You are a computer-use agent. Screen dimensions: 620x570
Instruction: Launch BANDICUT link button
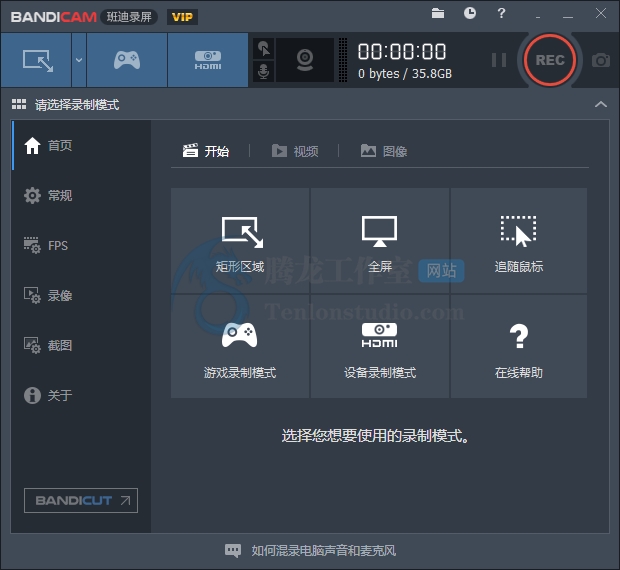point(81,500)
